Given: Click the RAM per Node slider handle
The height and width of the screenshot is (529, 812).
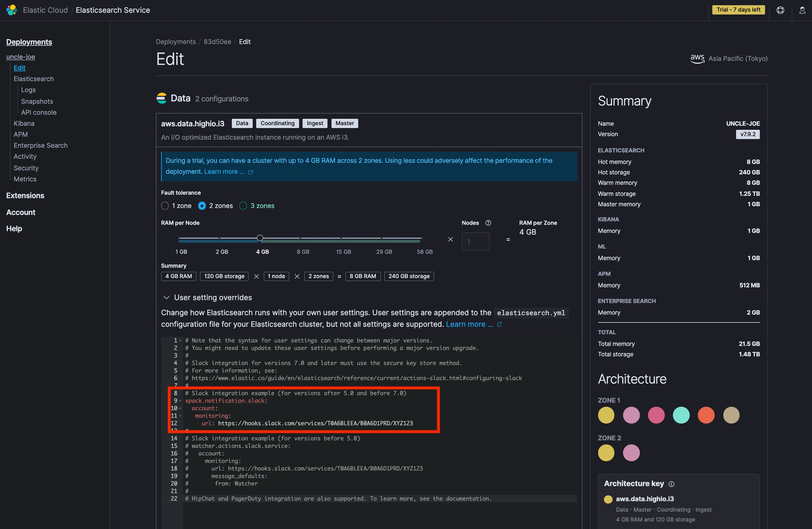Looking at the screenshot, I should [260, 238].
